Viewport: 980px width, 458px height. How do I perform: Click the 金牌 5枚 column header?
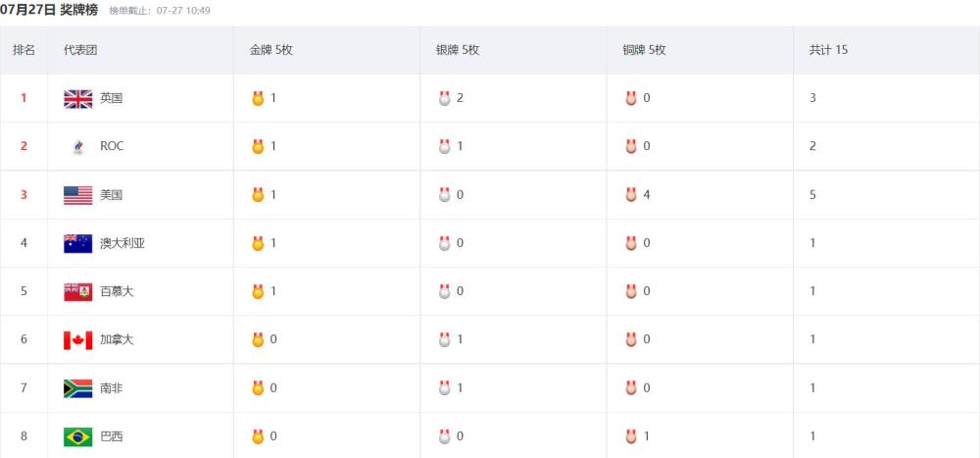[271, 50]
